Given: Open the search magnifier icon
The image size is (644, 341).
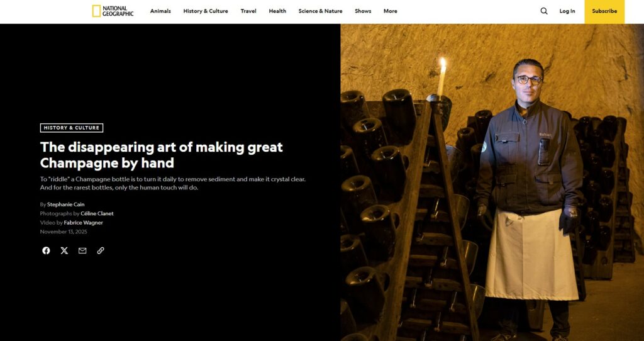Looking at the screenshot, I should pyautogui.click(x=544, y=11).
